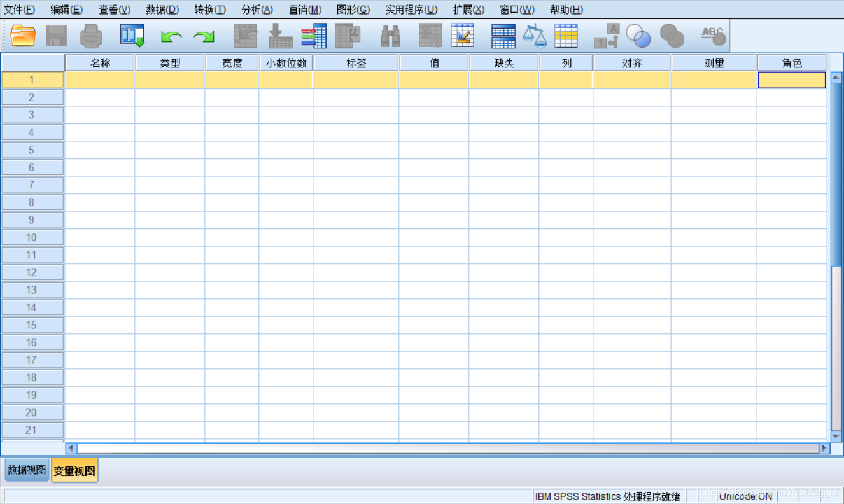Recall recently used dialogs icon
Viewport: 844px width, 504px height.
coord(132,36)
